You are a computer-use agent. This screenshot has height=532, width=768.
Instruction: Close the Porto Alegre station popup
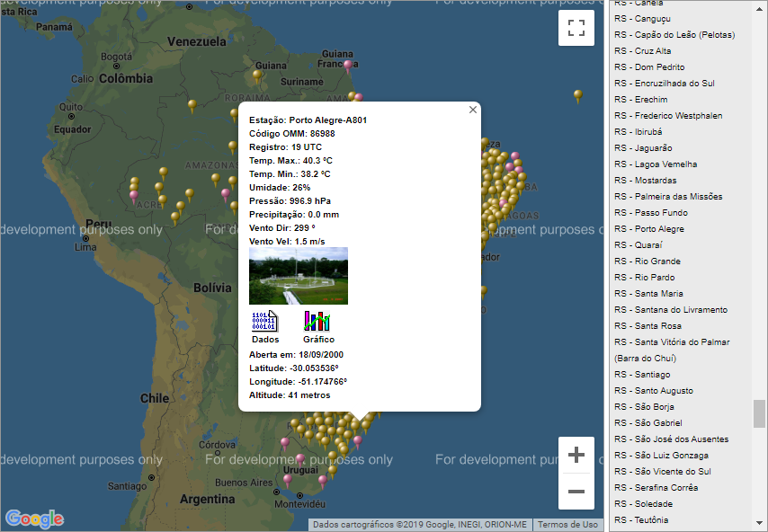473,110
